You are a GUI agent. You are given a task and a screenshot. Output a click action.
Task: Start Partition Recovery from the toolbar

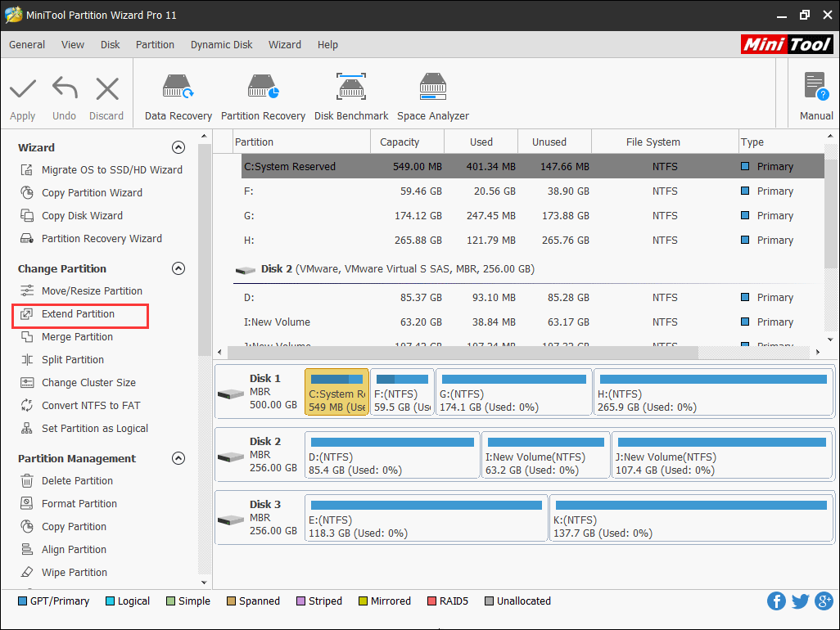263,94
